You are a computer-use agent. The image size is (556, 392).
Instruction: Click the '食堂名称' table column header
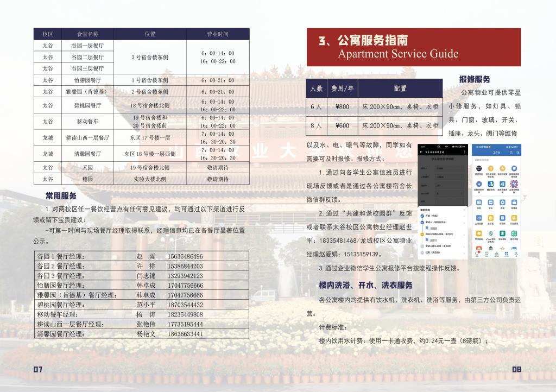click(x=88, y=34)
